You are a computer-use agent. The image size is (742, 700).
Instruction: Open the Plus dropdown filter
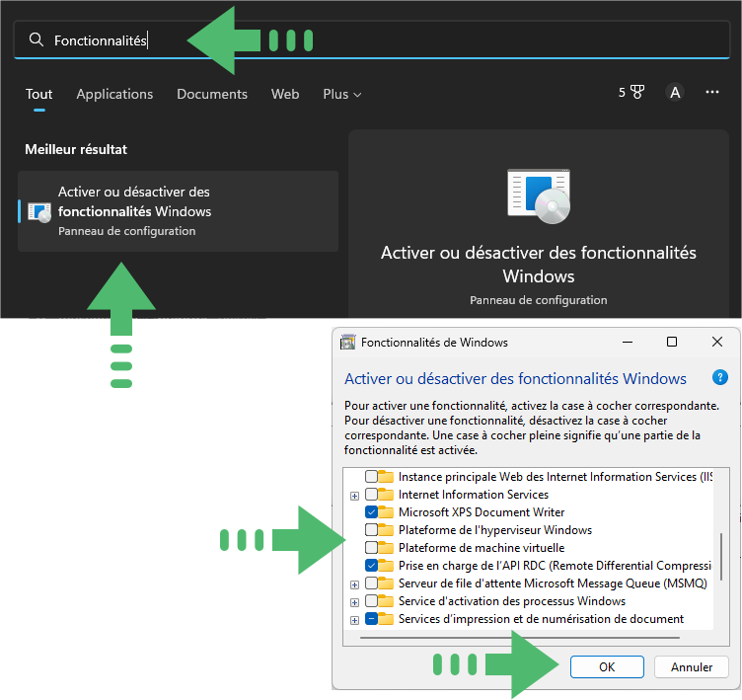342,94
